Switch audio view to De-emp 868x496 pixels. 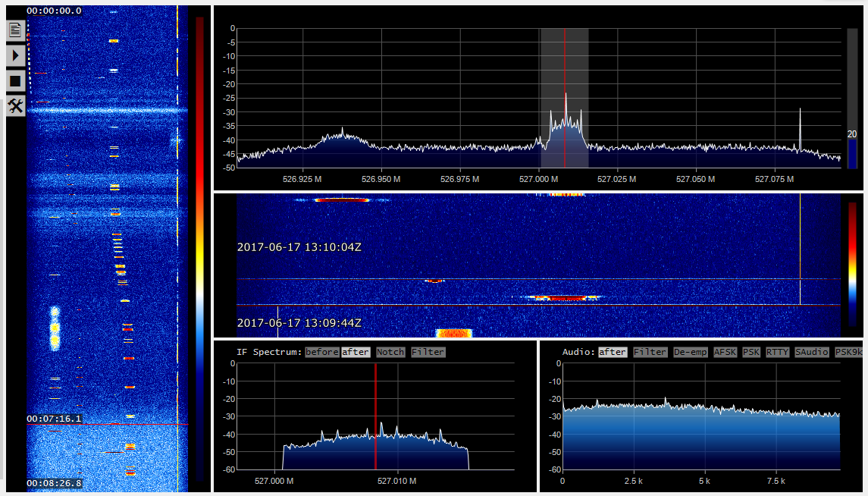click(x=691, y=352)
